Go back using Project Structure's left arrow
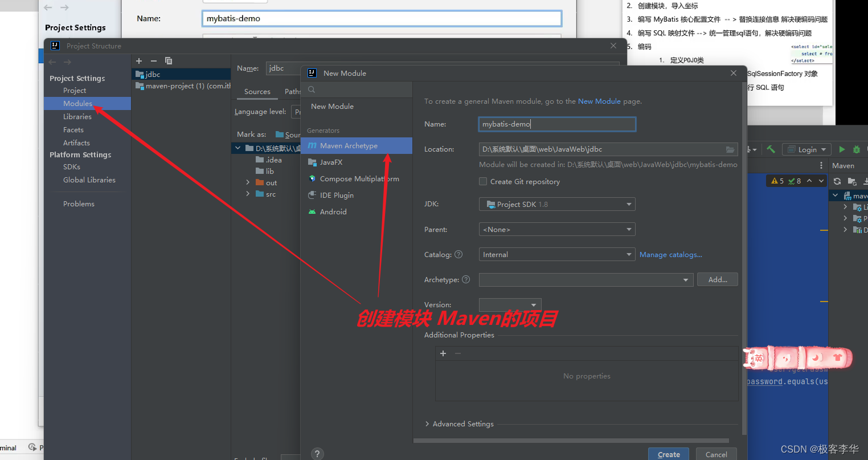 coord(52,62)
